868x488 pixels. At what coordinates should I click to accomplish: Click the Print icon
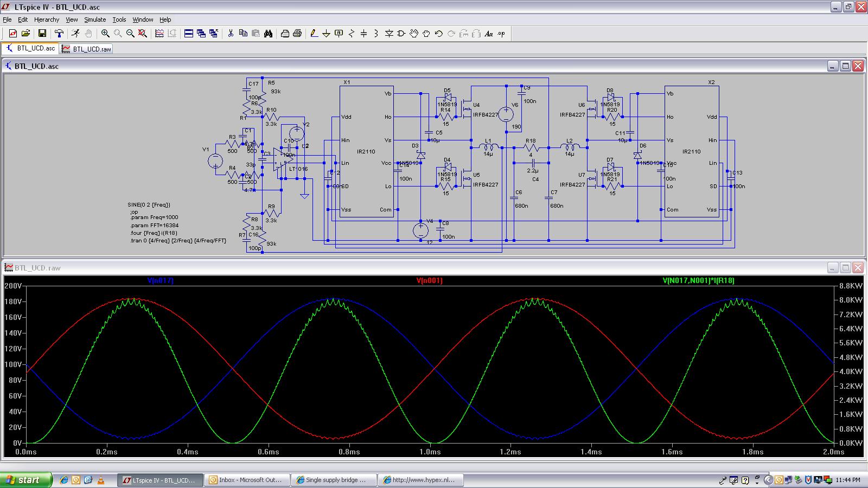coord(297,34)
